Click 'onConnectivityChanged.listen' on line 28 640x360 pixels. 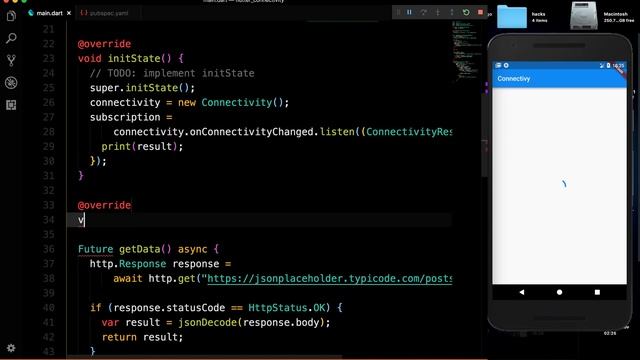272,132
